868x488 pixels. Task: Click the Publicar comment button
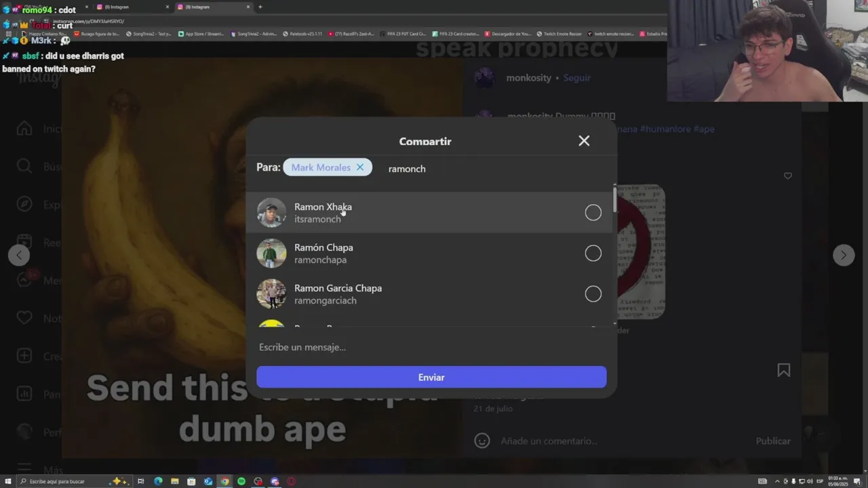point(773,441)
